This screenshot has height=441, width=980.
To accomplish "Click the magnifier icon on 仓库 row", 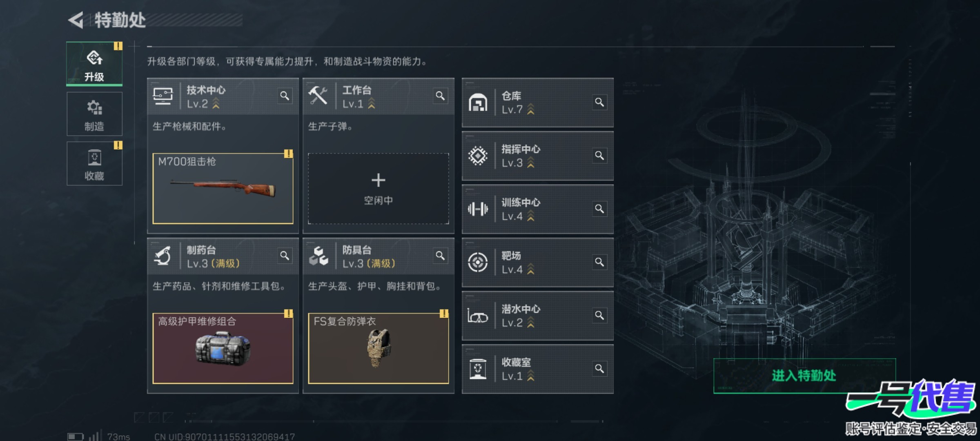I will [599, 102].
